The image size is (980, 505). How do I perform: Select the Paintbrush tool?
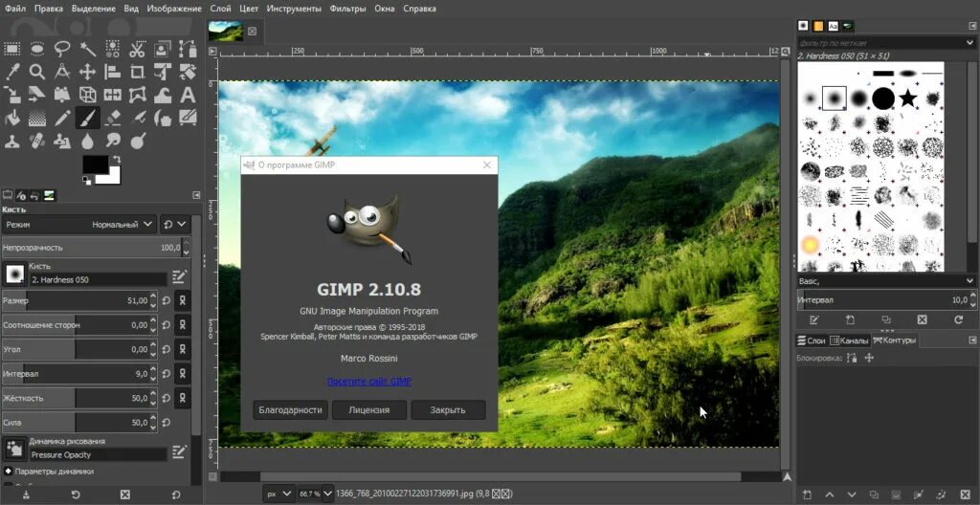[x=87, y=118]
